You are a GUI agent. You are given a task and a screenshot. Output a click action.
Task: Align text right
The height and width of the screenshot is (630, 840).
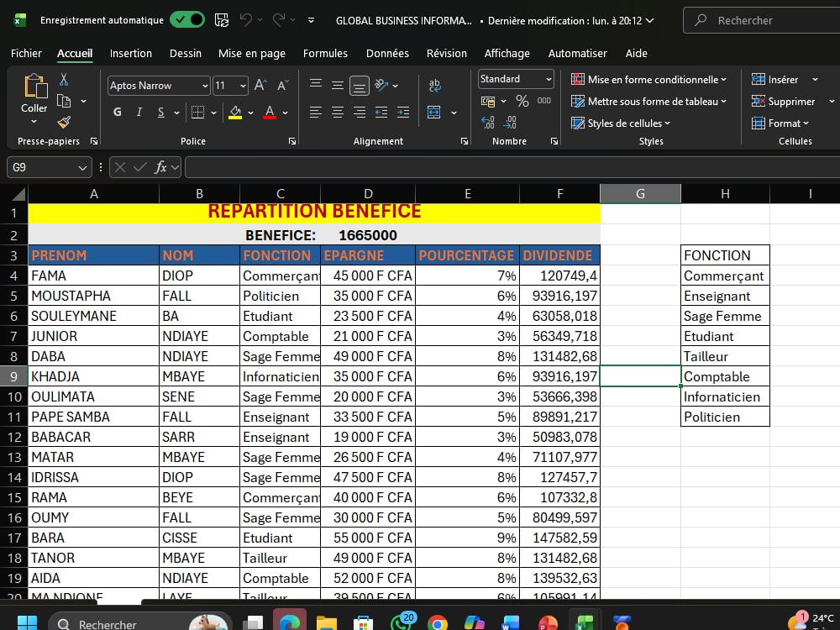coord(360,112)
